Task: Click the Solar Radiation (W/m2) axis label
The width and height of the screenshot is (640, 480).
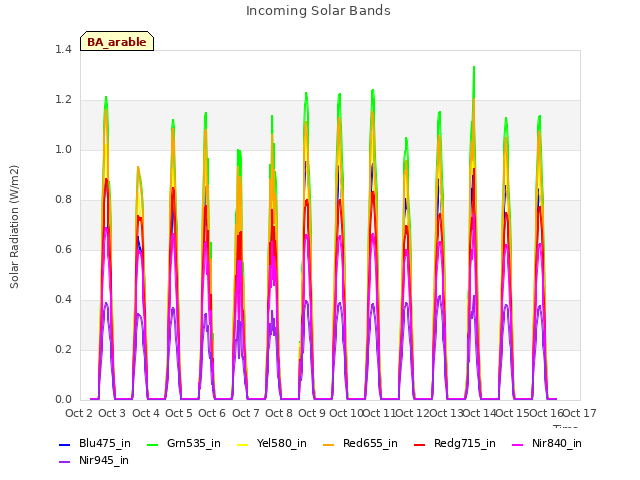Action: click(x=14, y=227)
